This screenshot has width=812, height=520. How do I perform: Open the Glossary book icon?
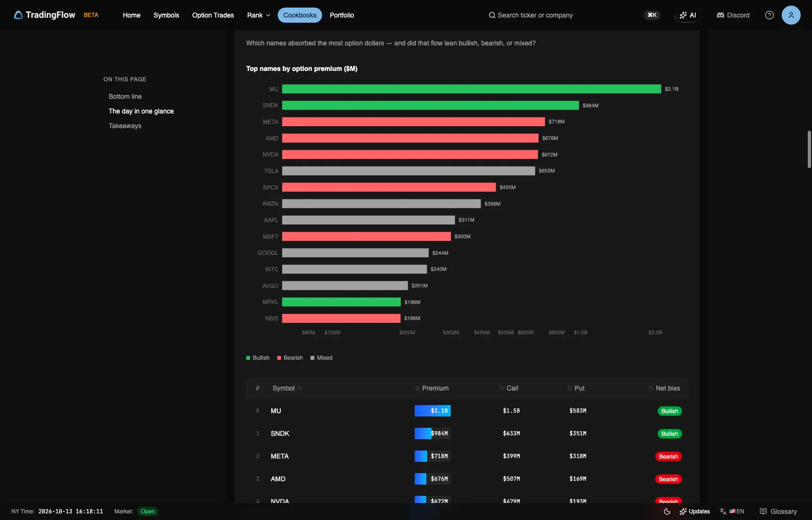pos(763,511)
